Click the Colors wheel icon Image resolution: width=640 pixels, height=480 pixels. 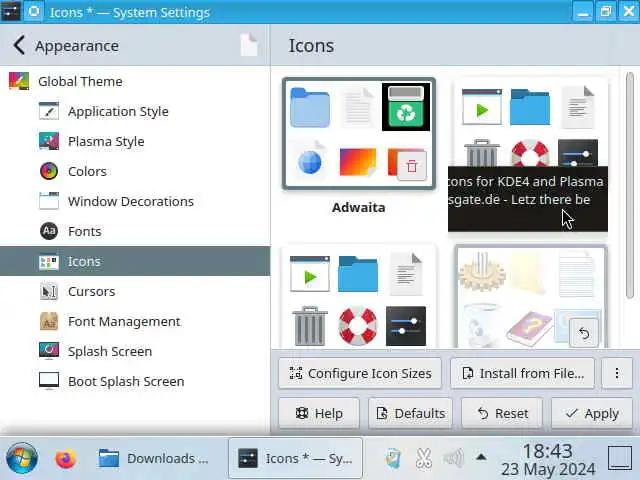(49, 171)
